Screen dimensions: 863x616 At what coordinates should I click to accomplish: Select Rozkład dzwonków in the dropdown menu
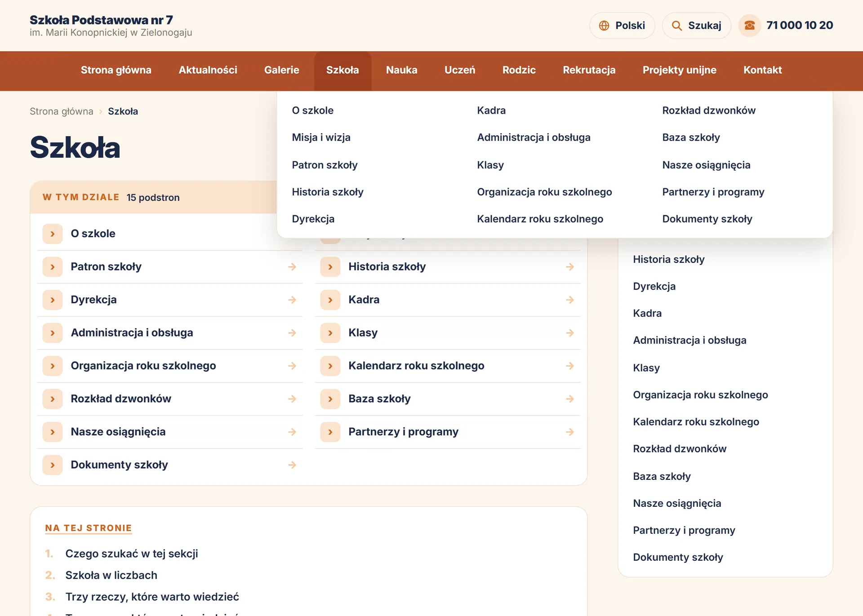[709, 111]
